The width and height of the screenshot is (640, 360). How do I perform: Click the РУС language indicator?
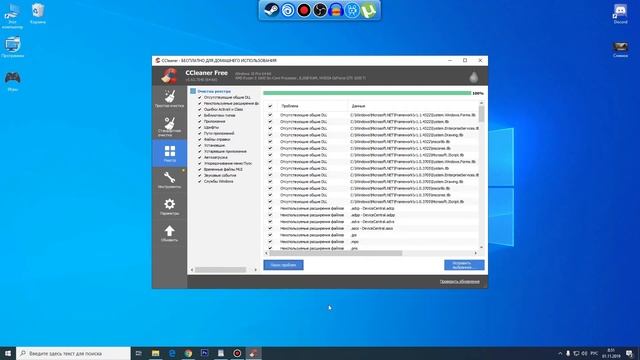[594, 353]
